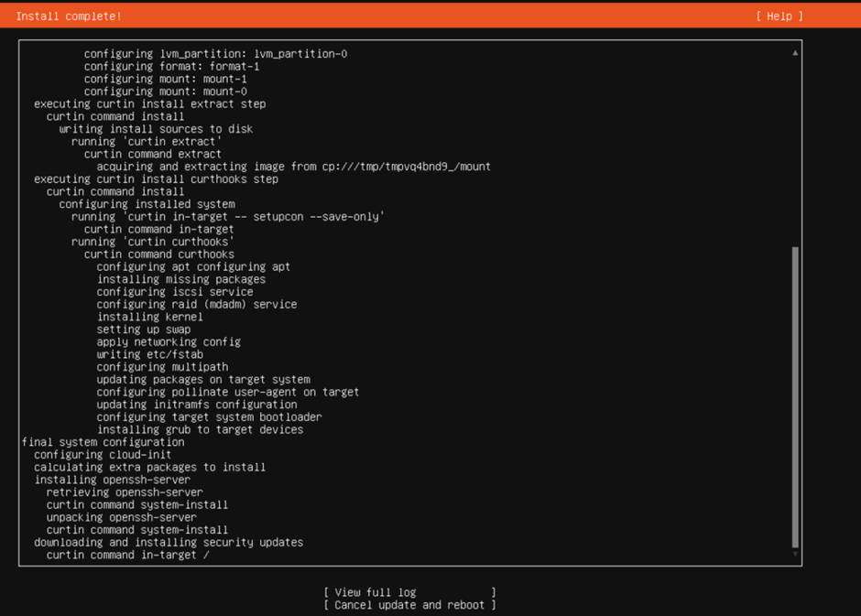
Task: Click the 'configuring cloud-init' log line
Action: coord(103,455)
